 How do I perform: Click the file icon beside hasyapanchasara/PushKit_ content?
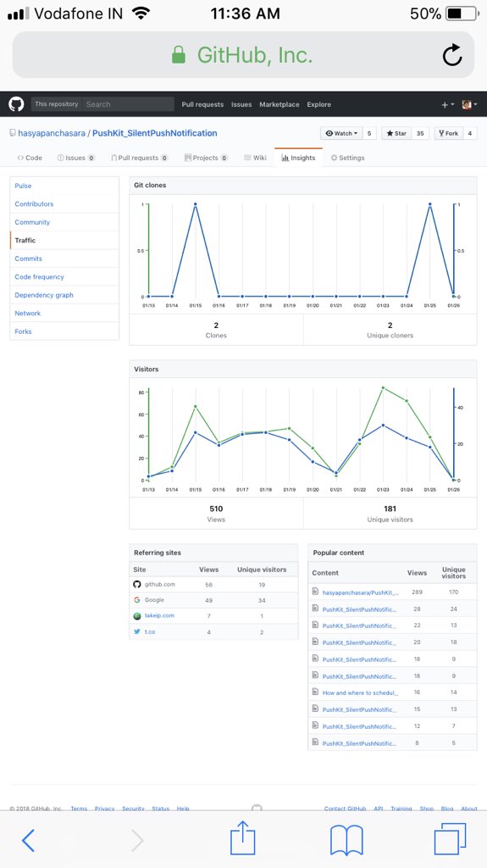315,592
